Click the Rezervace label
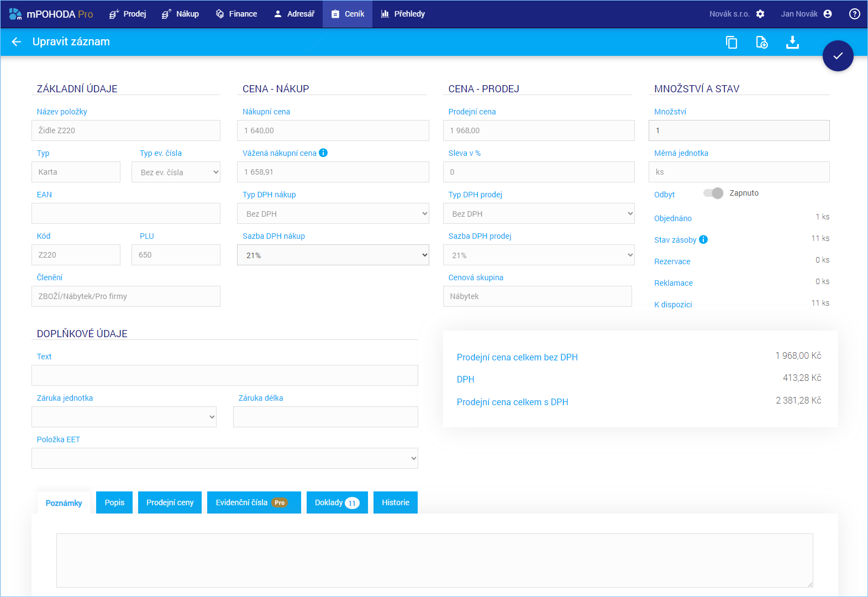Image resolution: width=868 pixels, height=597 pixels. click(672, 261)
